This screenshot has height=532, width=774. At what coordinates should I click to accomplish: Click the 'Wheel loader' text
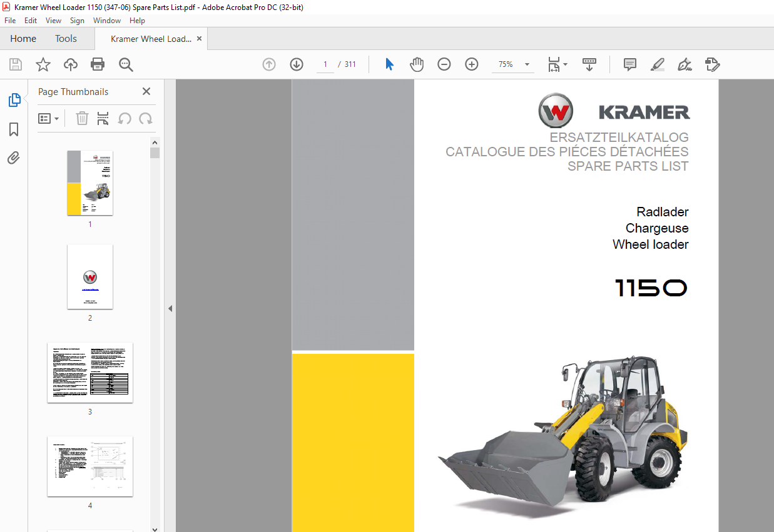click(651, 244)
